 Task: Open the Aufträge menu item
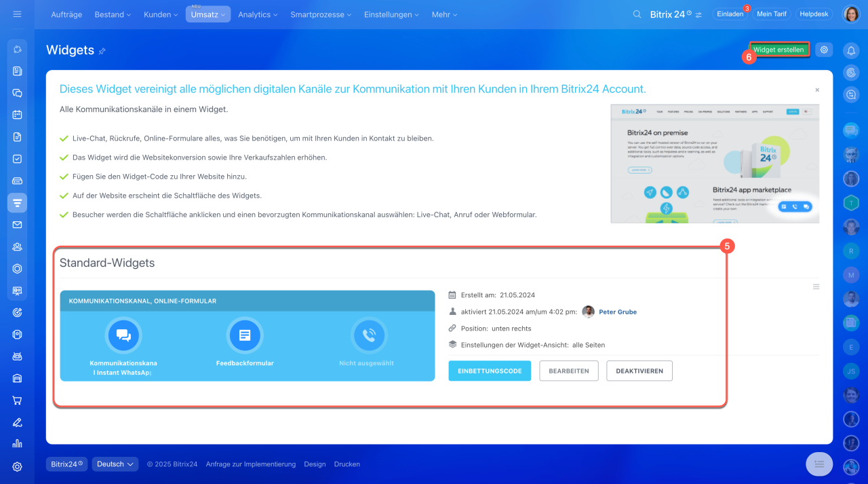tap(66, 14)
